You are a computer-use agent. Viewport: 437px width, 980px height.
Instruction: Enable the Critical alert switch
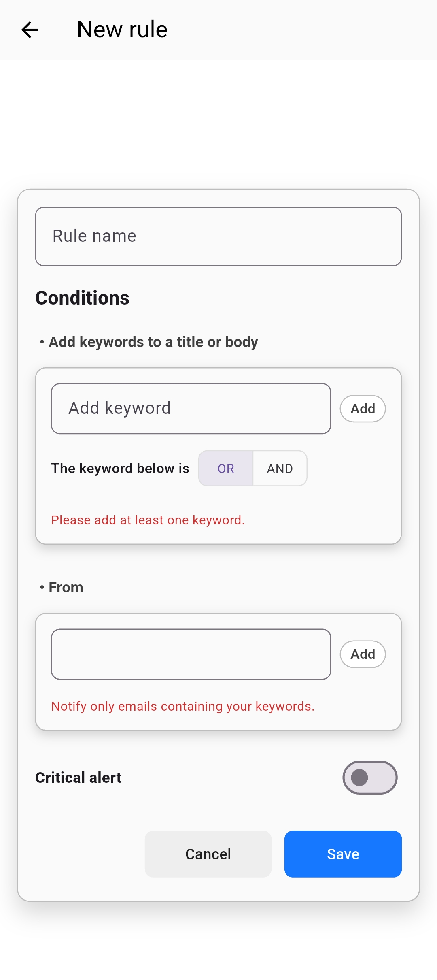pyautogui.click(x=370, y=778)
